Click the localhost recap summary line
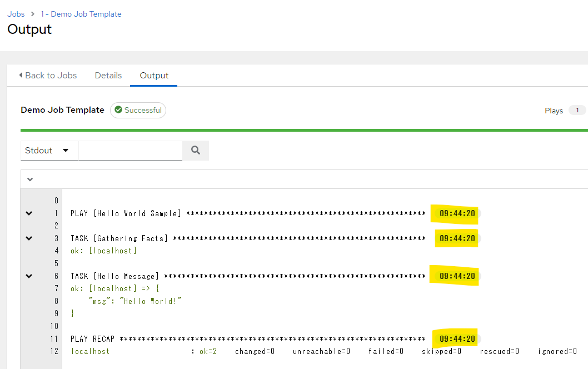Screen dimensions: 588x369 [x=322, y=351]
